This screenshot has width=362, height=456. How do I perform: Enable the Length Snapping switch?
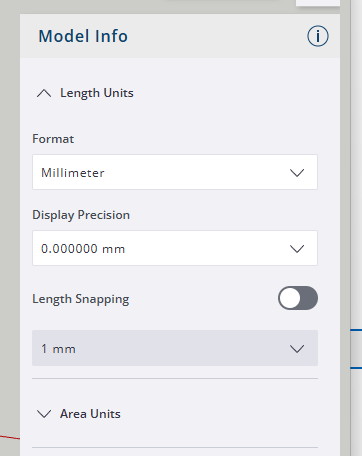click(298, 298)
